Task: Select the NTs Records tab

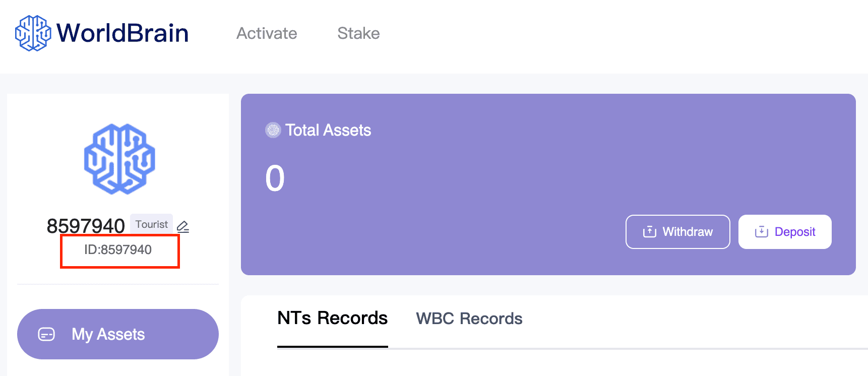Action: [333, 318]
